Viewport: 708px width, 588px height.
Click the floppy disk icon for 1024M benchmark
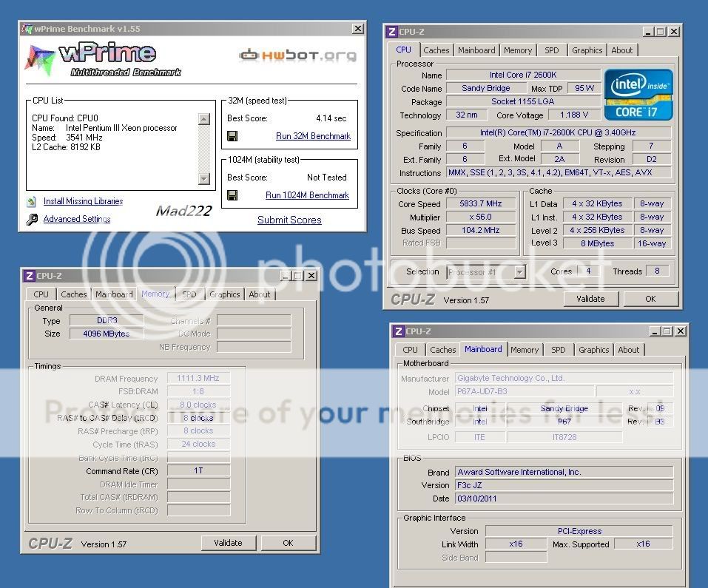[232, 195]
